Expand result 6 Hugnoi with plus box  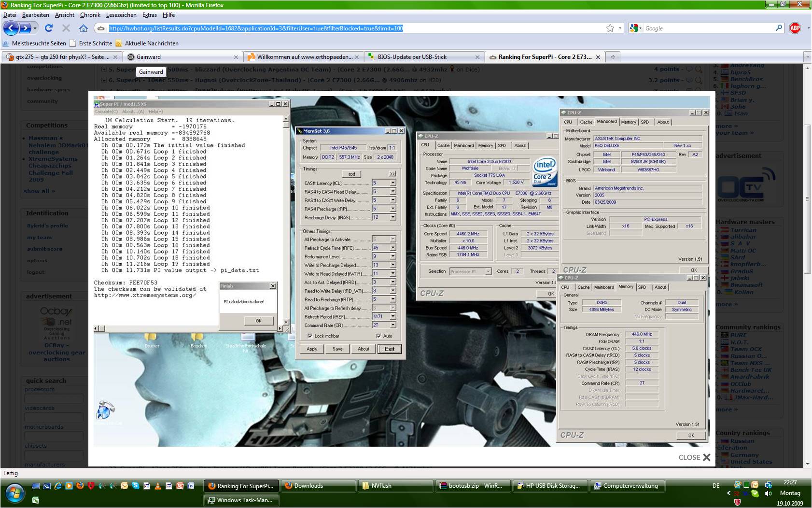(104, 80)
